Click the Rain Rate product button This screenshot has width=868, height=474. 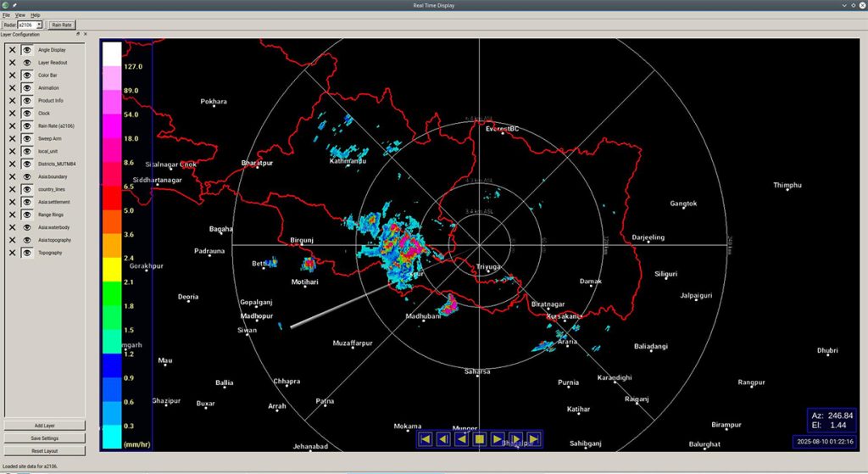[62, 25]
